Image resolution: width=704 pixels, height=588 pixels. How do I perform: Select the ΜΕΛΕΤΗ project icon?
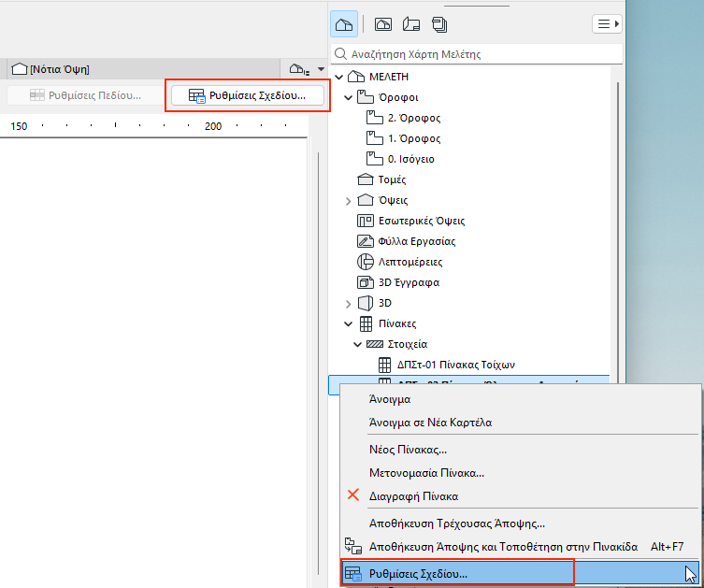point(356,77)
